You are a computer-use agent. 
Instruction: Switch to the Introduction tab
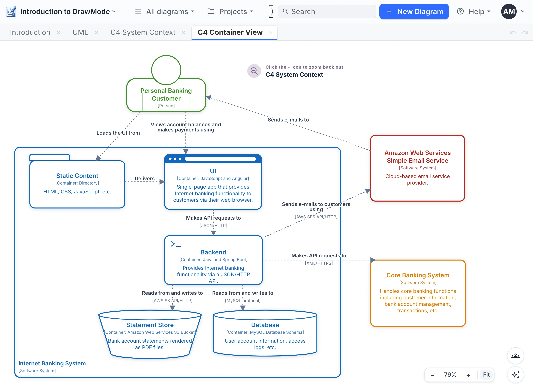pyautogui.click(x=30, y=32)
